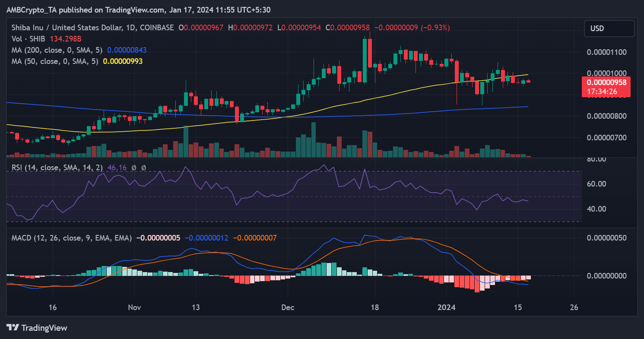
Task: Click the current price label 0.00000958
Action: tap(606, 82)
